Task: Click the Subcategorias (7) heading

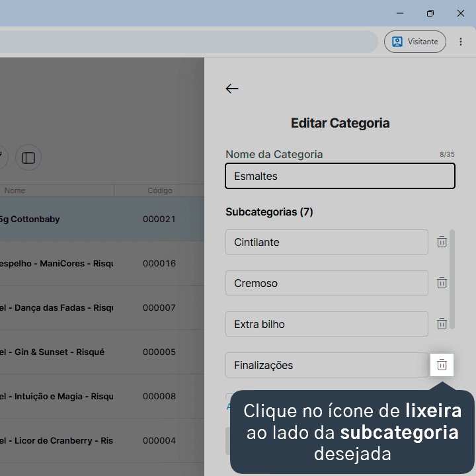Action: 269,212
